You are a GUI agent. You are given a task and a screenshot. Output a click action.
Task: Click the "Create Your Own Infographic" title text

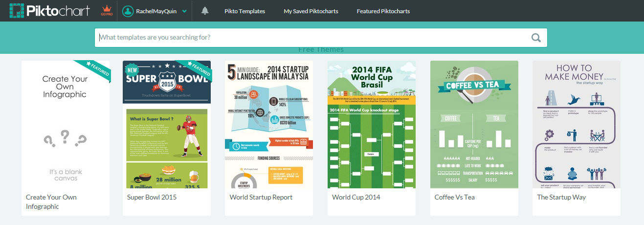pos(51,202)
